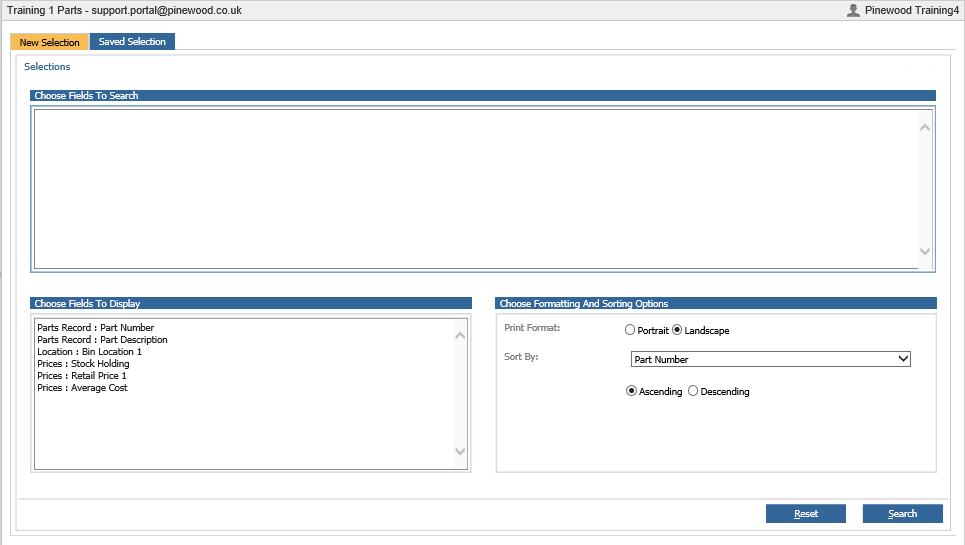This screenshot has width=965, height=545.
Task: Set sort order to Ascending
Action: (631, 392)
